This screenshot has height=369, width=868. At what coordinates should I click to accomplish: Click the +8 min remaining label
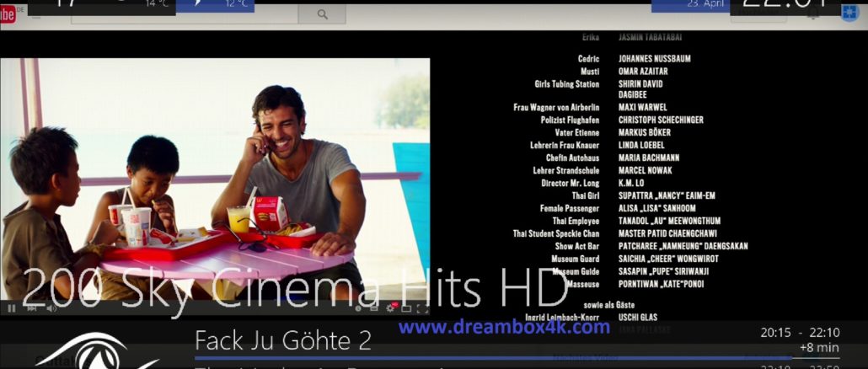coord(819,348)
